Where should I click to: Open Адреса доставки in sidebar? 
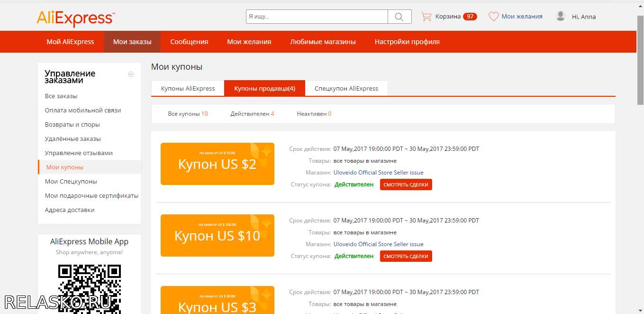[x=70, y=210]
